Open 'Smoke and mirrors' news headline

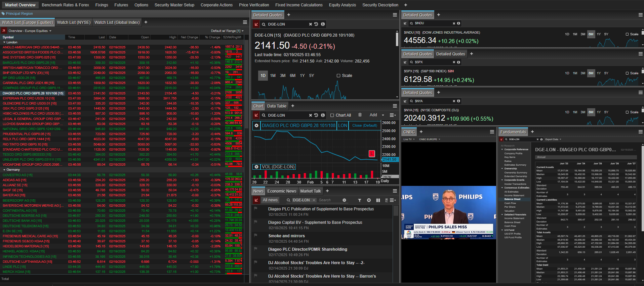coord(286,236)
